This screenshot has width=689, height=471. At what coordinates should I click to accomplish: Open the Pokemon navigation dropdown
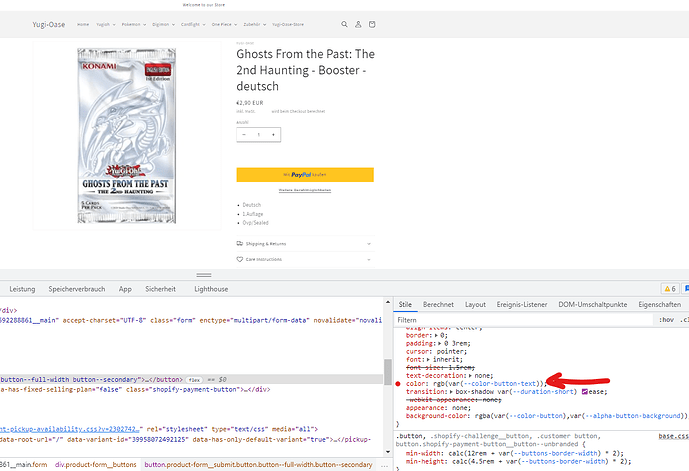click(131, 24)
